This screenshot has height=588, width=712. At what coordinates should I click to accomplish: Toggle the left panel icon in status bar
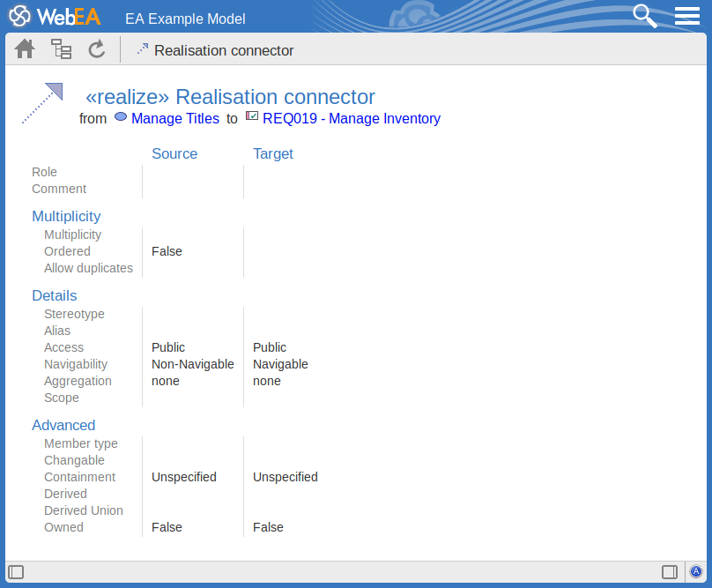click(16, 572)
